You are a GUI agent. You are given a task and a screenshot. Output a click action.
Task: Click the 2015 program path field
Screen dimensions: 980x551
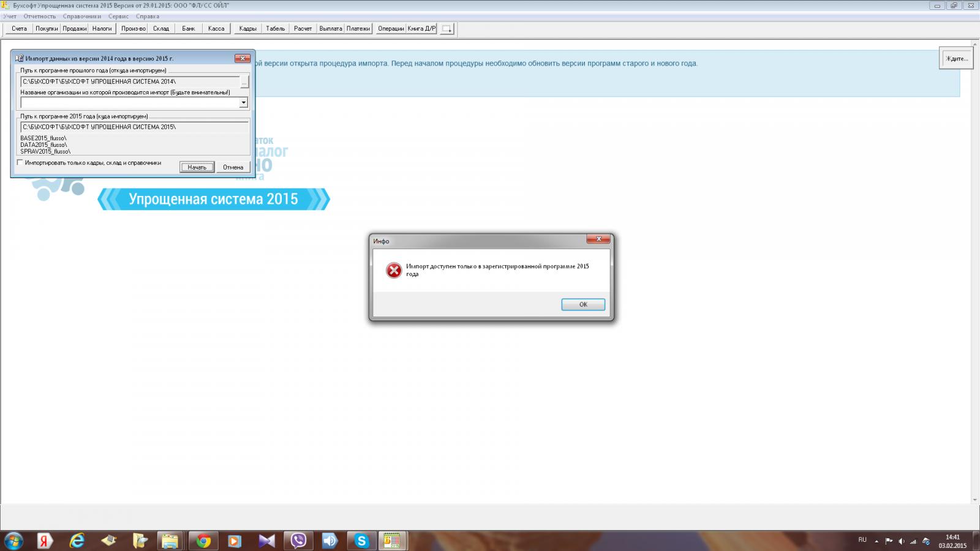pos(134,127)
